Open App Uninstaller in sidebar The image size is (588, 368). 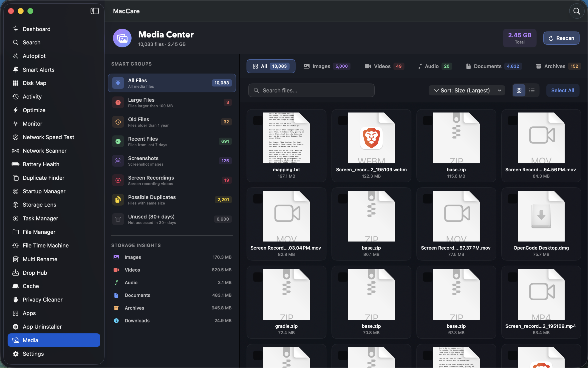tap(54, 327)
